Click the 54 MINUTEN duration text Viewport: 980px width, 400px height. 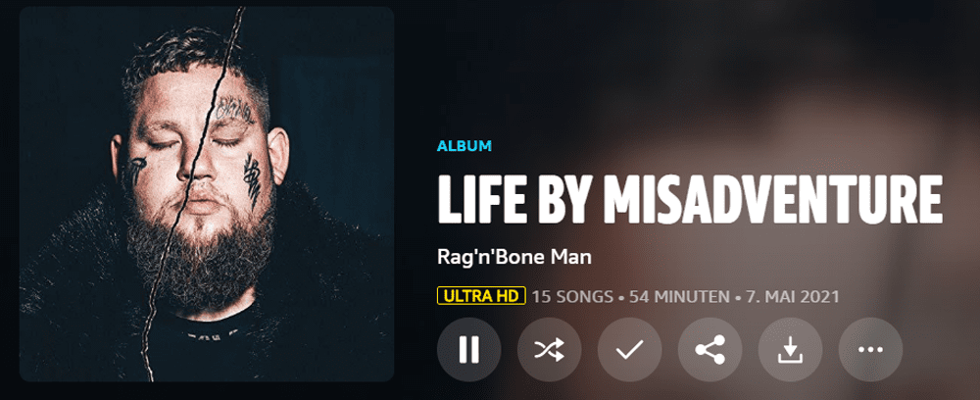[x=679, y=296]
